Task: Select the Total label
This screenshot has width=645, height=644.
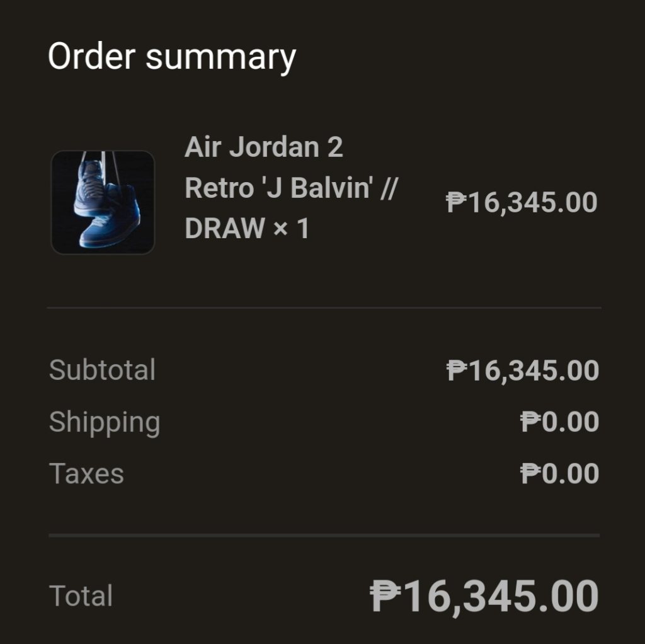Action: [81, 596]
